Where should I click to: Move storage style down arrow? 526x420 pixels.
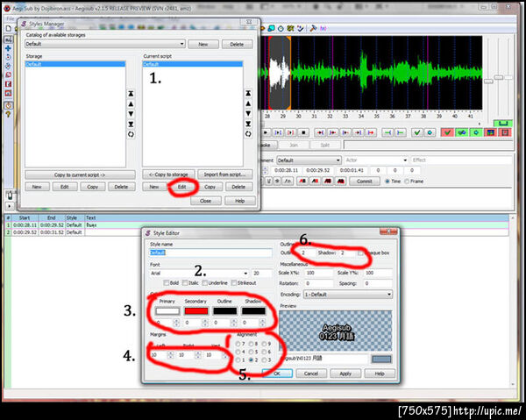pos(131,114)
